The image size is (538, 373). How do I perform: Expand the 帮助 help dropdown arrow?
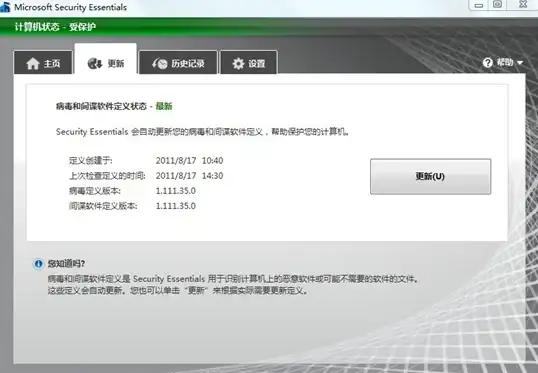519,63
